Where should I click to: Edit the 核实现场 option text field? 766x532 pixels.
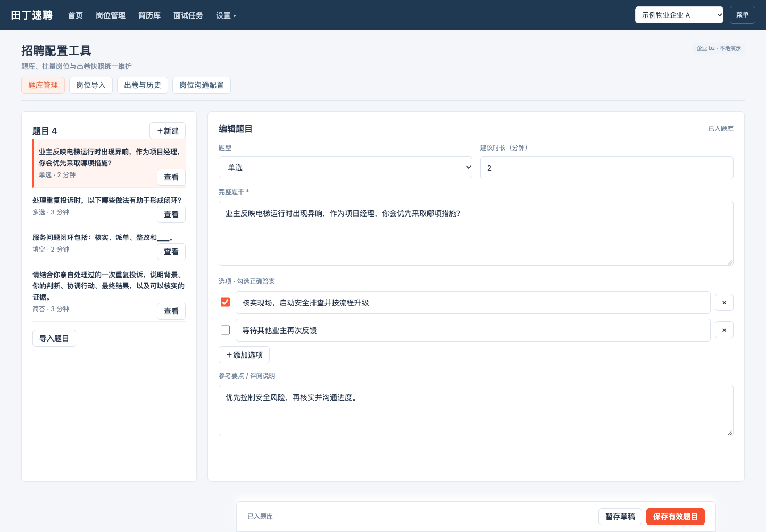(x=473, y=302)
